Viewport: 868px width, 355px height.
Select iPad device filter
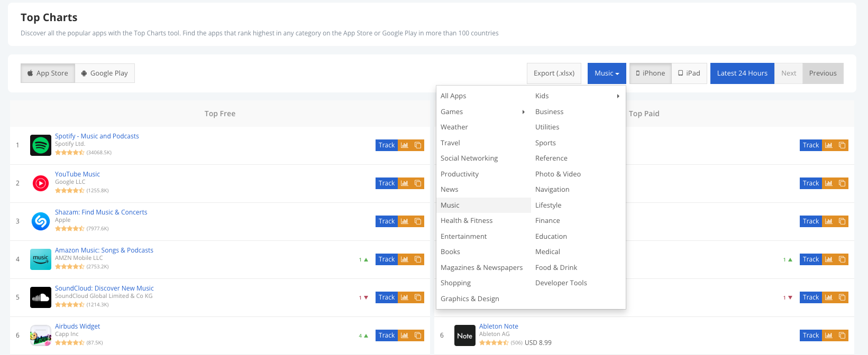pyautogui.click(x=689, y=73)
